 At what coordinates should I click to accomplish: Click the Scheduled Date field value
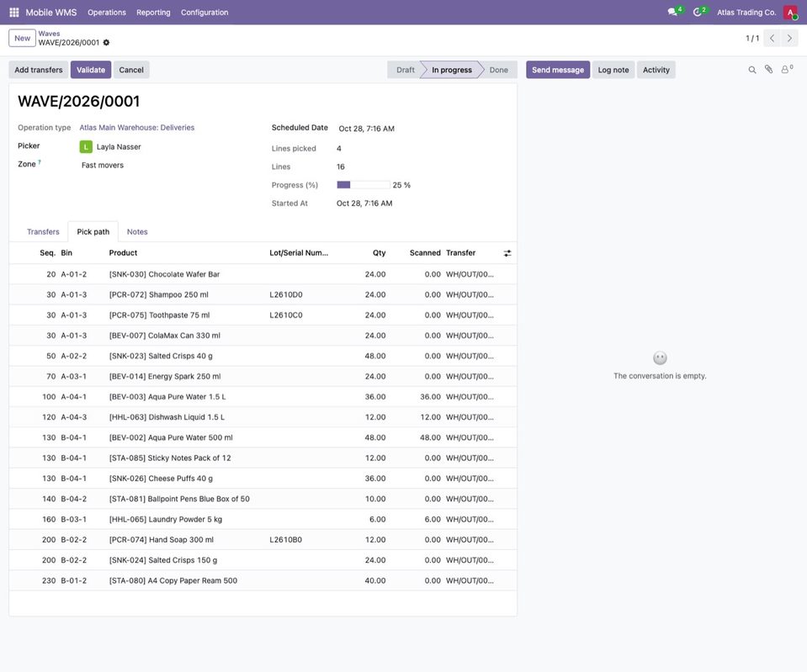click(366, 129)
